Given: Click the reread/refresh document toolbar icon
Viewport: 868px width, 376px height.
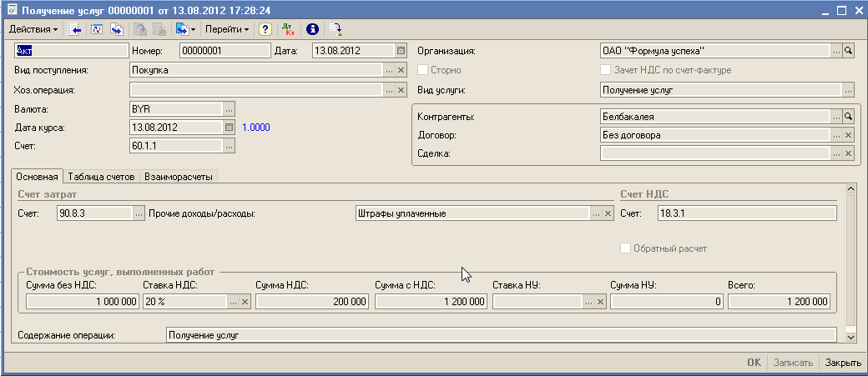Looking at the screenshot, I should click(x=97, y=28).
